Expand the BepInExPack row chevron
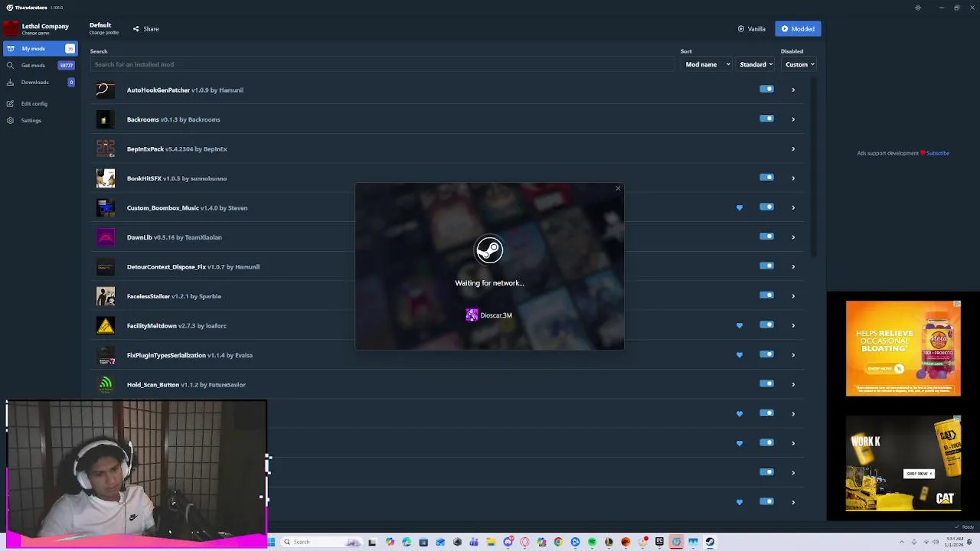The image size is (980, 551). pyautogui.click(x=793, y=149)
